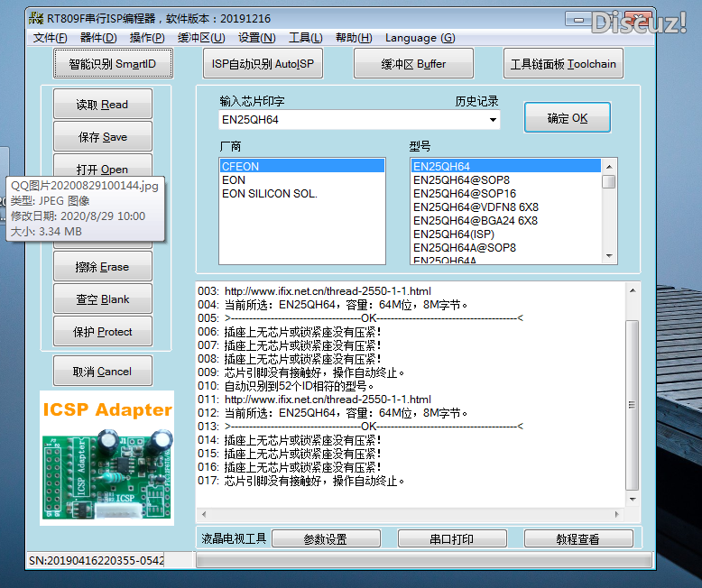Open the 缓冲区(U) menu
Viewport: 702px width, 588px height.
(201, 38)
